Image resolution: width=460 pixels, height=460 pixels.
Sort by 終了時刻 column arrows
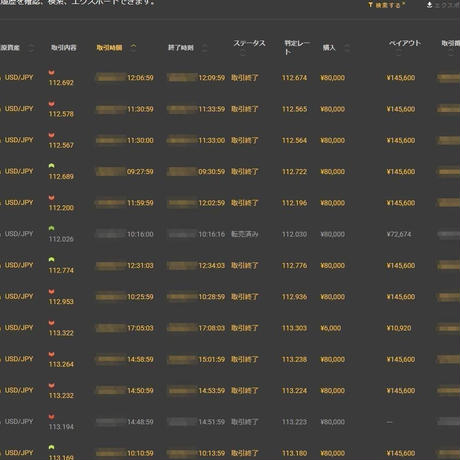point(205,48)
